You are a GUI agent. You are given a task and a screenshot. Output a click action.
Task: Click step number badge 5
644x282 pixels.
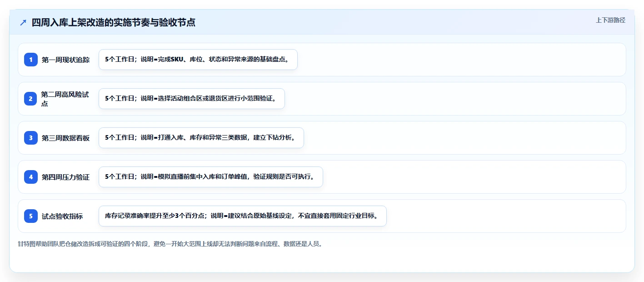[x=31, y=216]
